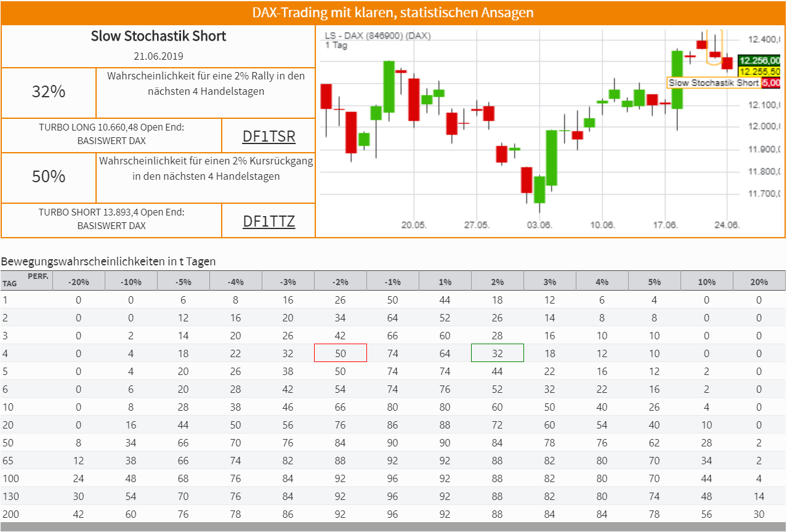Click the -10% column header
The width and height of the screenshot is (787, 532).
pyautogui.click(x=131, y=282)
